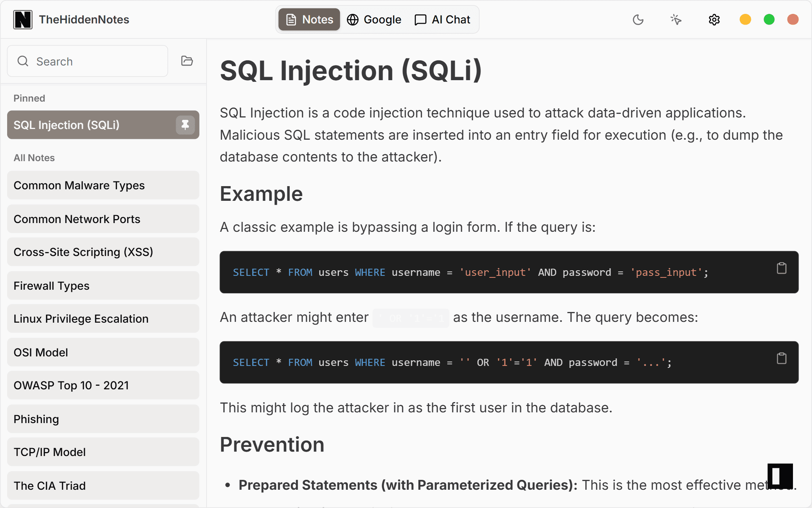Viewport: 812px width, 508px height.
Task: Select the Firewall Types note
Action: (103, 286)
